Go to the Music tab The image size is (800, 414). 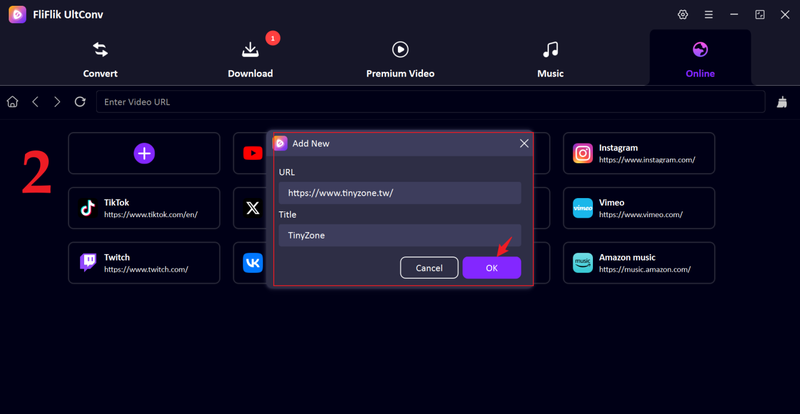tap(550, 60)
